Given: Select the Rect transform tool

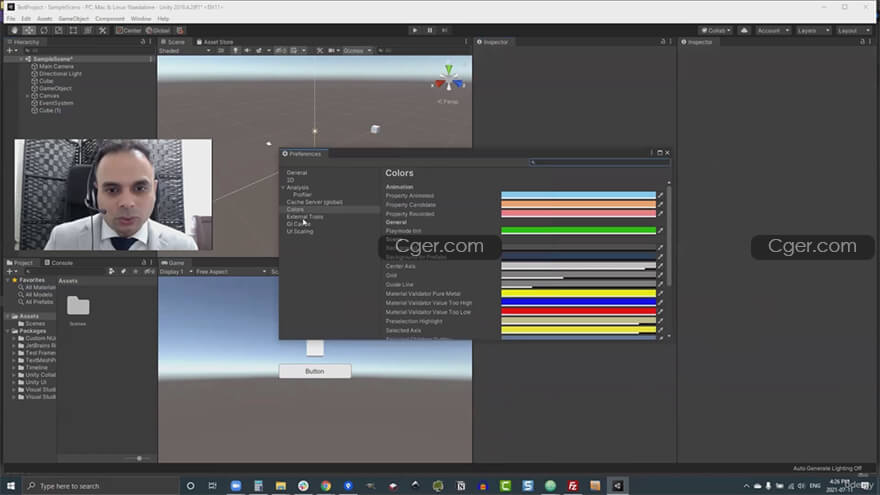Looking at the screenshot, I should (x=73, y=30).
